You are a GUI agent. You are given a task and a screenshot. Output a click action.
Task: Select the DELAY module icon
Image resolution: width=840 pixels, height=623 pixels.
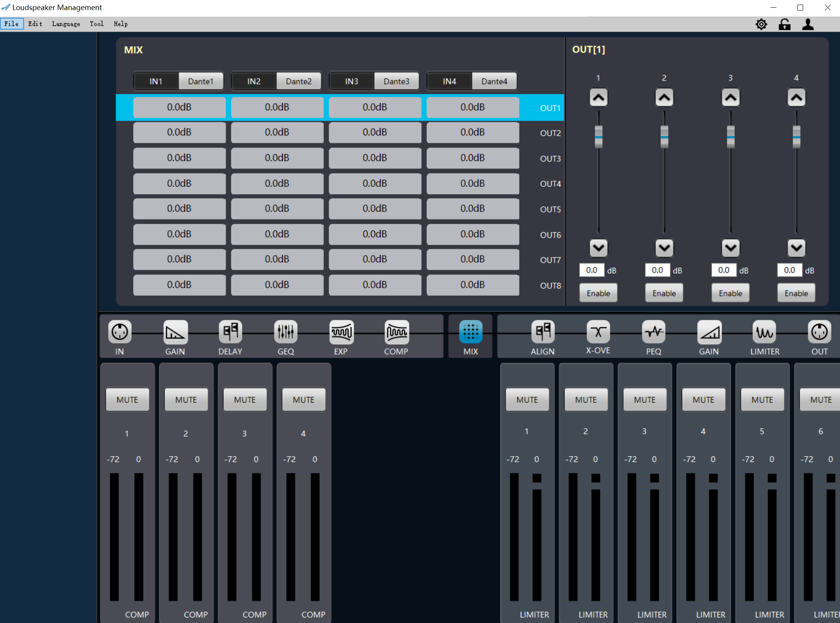tap(230, 332)
